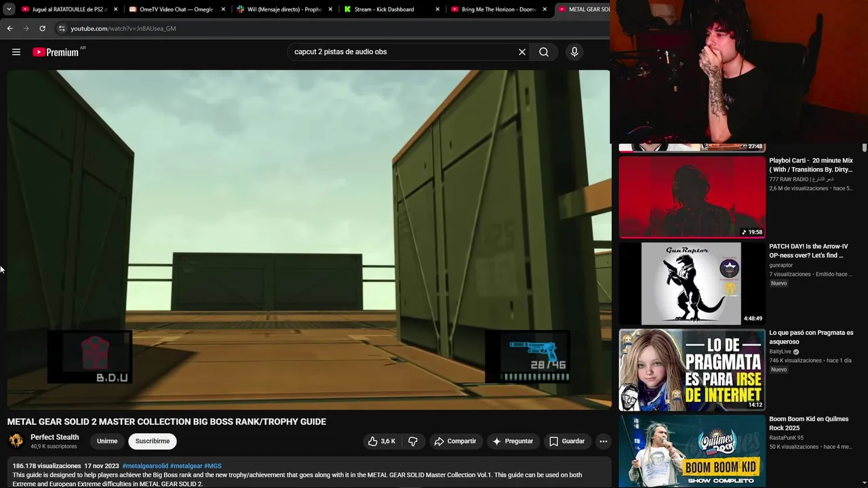This screenshot has height=488, width=868.
Task: Dislike the video
Action: [x=413, y=441]
